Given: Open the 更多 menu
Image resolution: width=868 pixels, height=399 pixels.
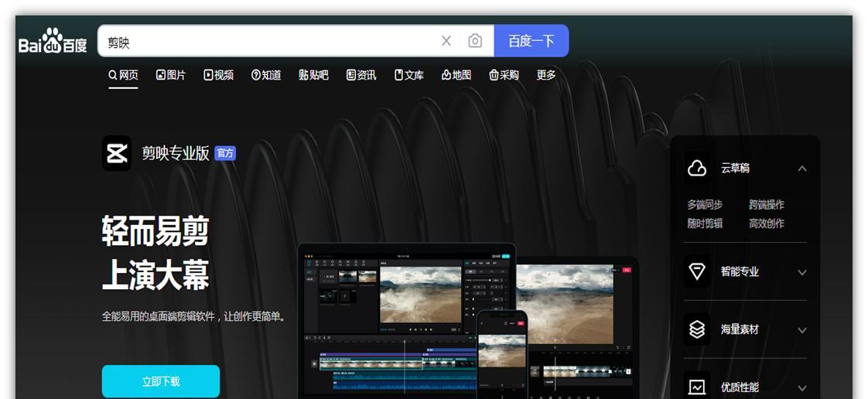Looking at the screenshot, I should pyautogui.click(x=546, y=75).
